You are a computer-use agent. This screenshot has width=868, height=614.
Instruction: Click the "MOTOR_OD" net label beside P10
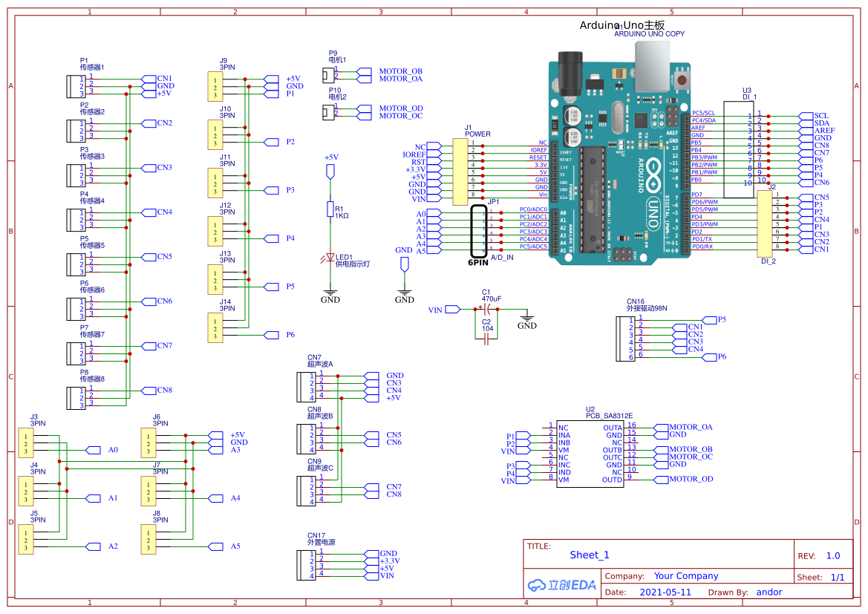coord(401,108)
